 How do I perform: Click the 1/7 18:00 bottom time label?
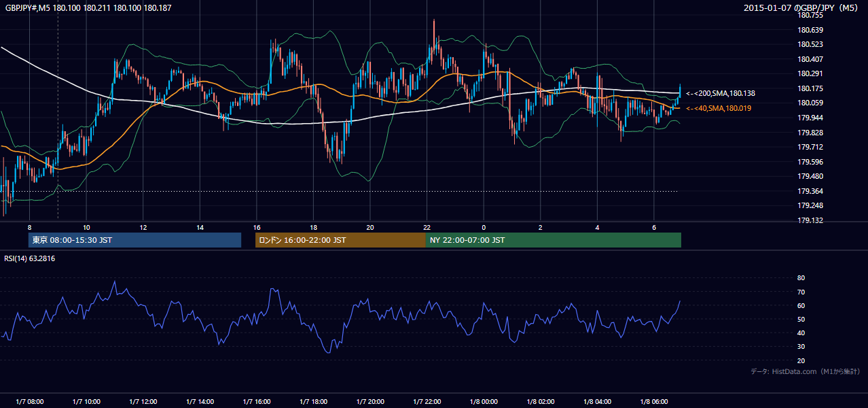tap(313, 401)
